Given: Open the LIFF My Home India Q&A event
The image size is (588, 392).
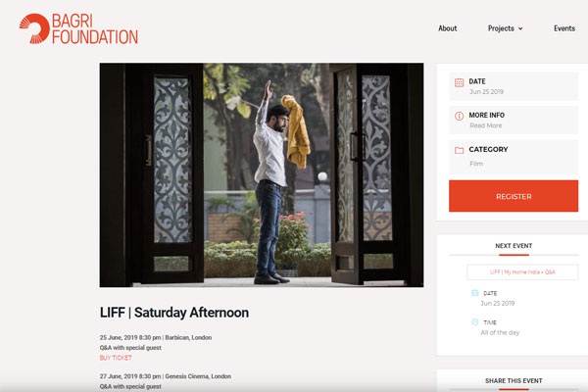Looking at the screenshot, I should (522, 272).
